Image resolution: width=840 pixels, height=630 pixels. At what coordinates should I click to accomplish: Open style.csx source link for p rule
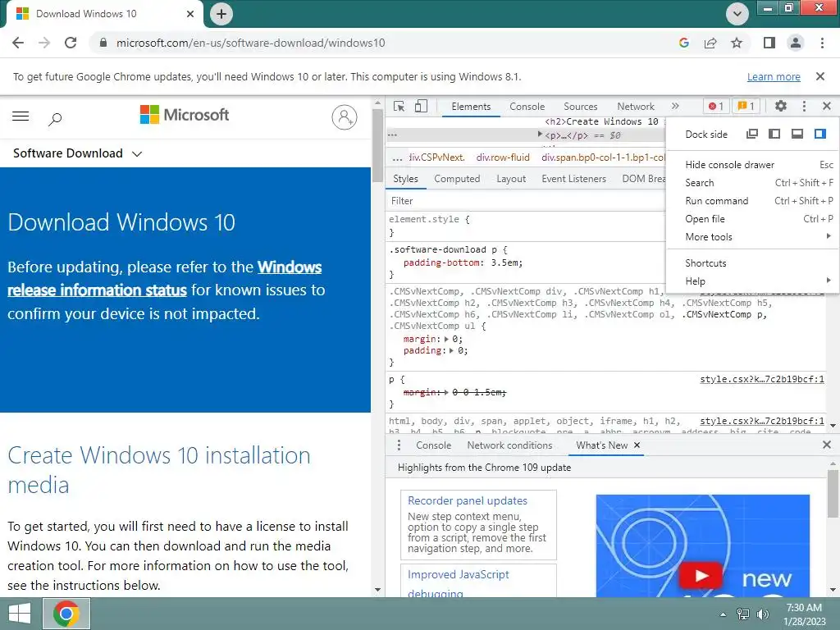coord(762,379)
